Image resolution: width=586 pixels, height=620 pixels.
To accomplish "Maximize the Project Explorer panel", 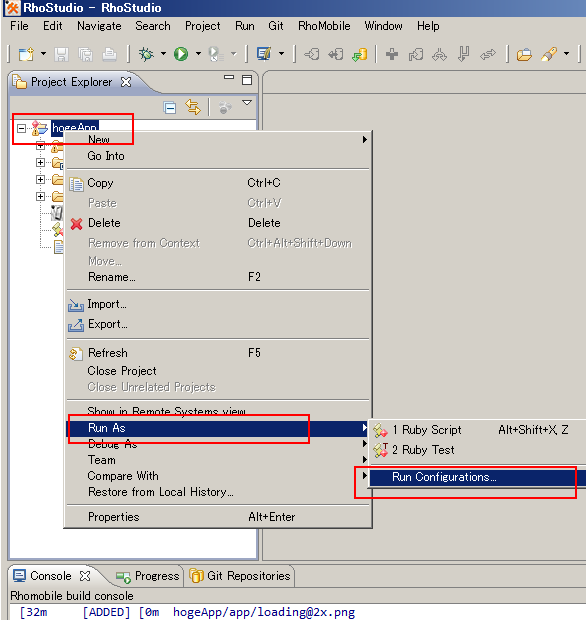I will (x=247, y=80).
